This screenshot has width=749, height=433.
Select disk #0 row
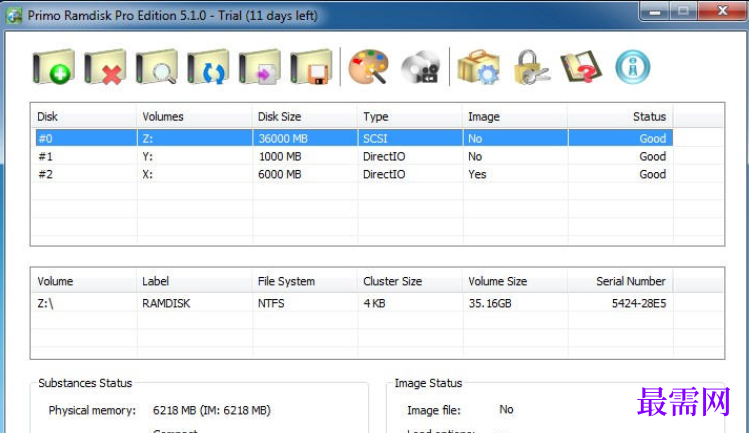(x=354, y=138)
